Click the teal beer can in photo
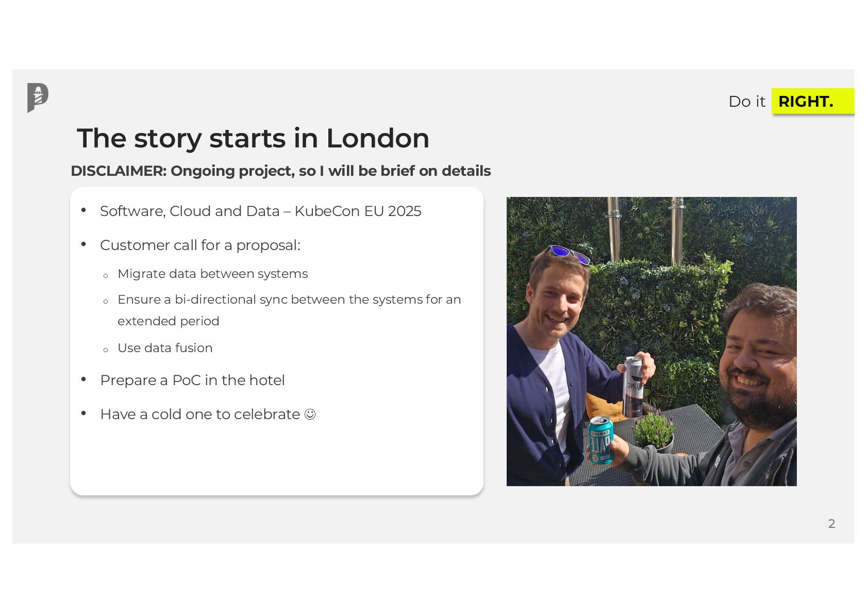Viewport: 868px width, 614px height. point(601,440)
